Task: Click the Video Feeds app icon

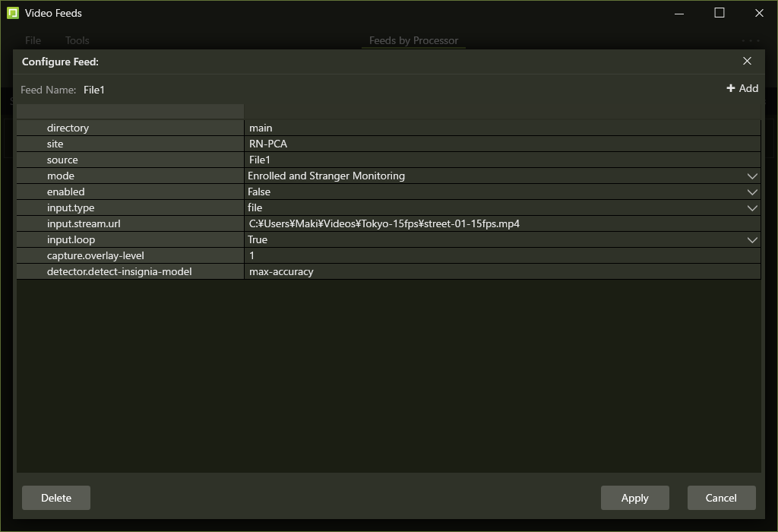Action: [x=12, y=13]
